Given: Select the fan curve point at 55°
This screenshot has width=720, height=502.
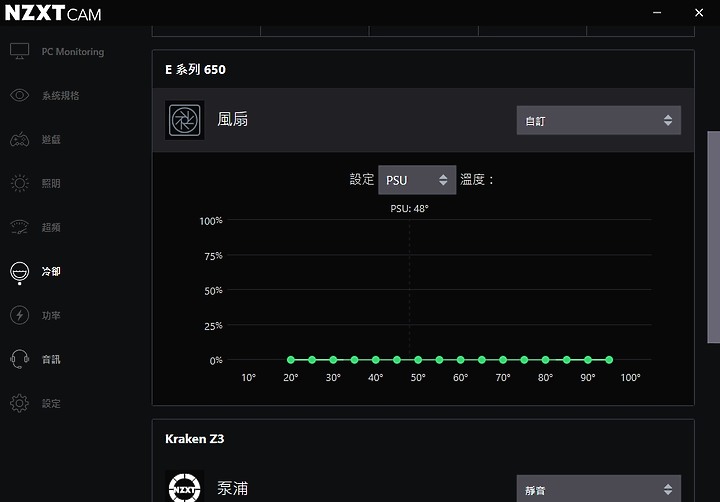Looking at the screenshot, I should click(439, 360).
